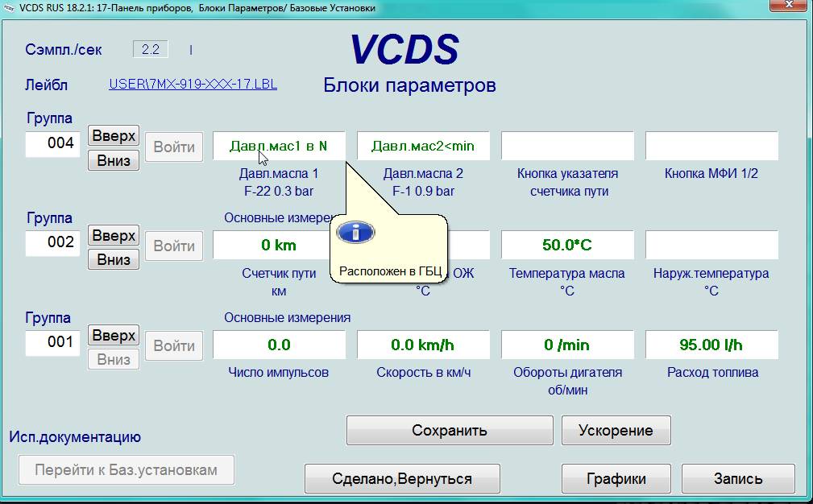Click the Давл.мас2<min value field
Image resolution: width=813 pixels, height=504 pixels.
[423, 146]
